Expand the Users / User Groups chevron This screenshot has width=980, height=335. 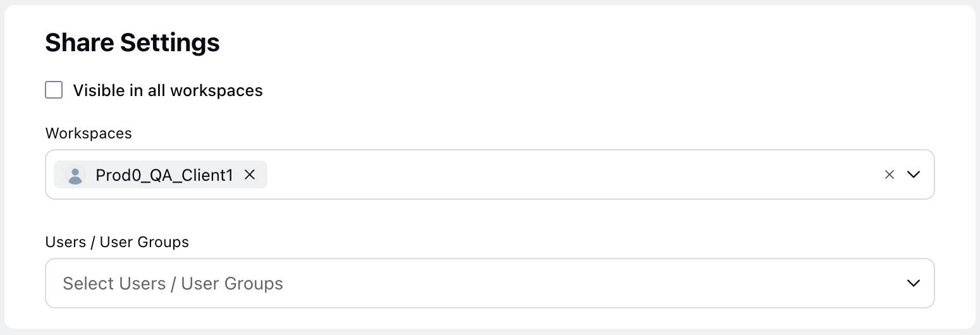[913, 283]
